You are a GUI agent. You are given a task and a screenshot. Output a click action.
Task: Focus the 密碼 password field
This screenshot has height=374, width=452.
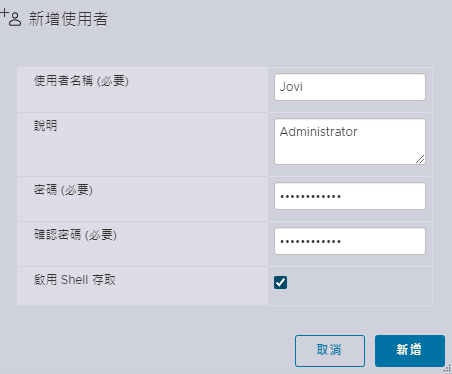350,196
